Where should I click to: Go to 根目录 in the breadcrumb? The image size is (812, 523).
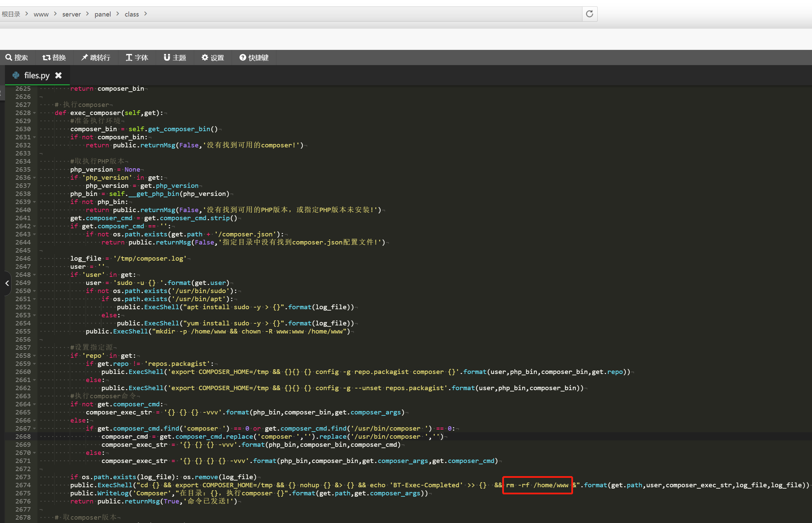[x=11, y=14]
